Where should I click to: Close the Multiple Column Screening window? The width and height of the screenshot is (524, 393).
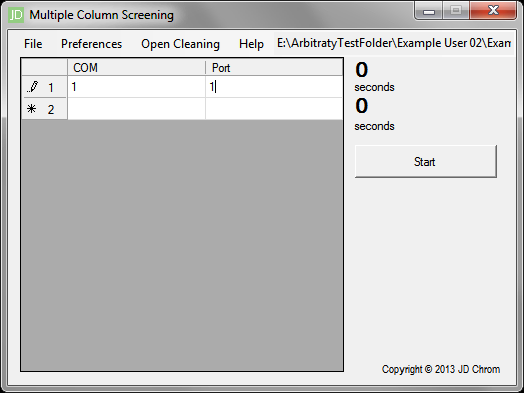pyautogui.click(x=493, y=11)
